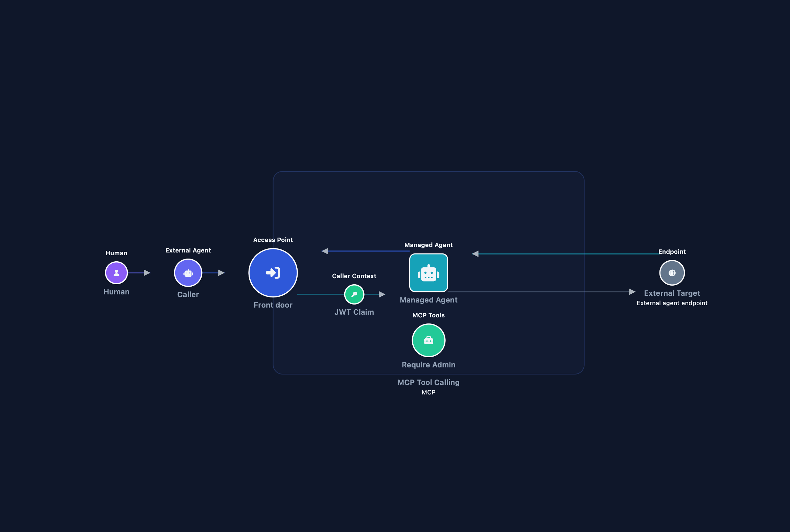Screen dimensions: 790x532
Task: Click the arrowhead after Human node
Action: (147, 272)
